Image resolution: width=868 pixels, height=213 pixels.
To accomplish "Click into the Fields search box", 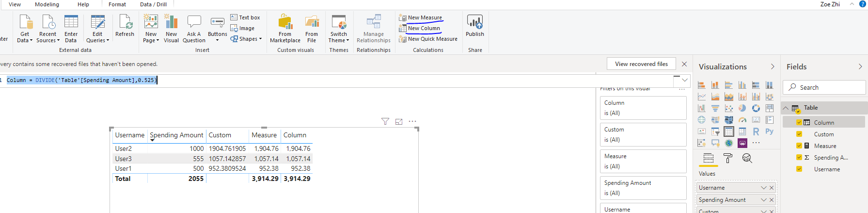I will click(824, 87).
